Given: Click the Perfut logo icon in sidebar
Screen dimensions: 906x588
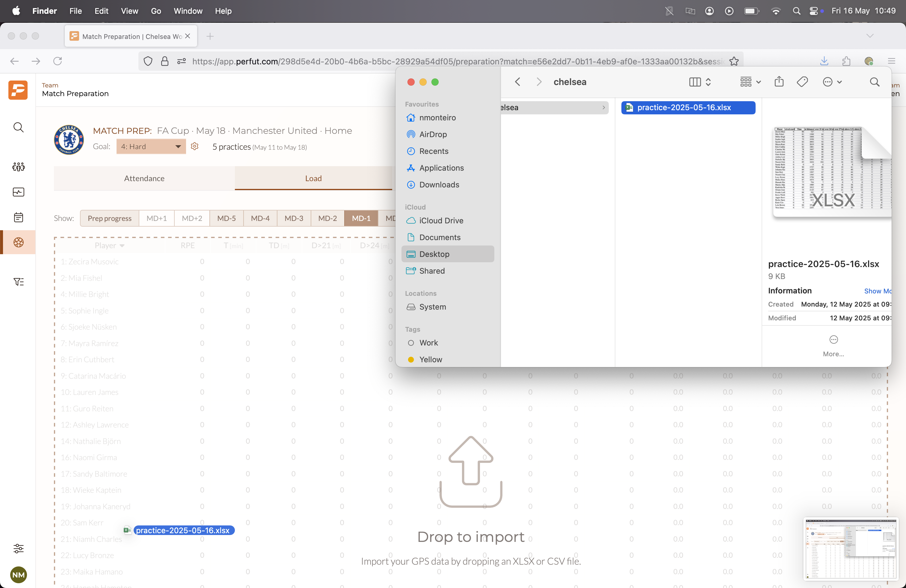Looking at the screenshot, I should (18, 90).
